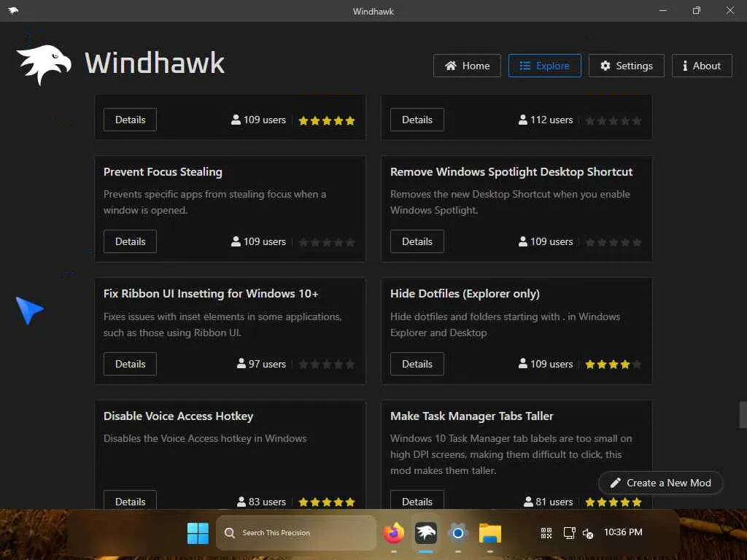747x560 pixels.
Task: Click Make Task Manager Tabs Taller title
Action: pos(472,416)
